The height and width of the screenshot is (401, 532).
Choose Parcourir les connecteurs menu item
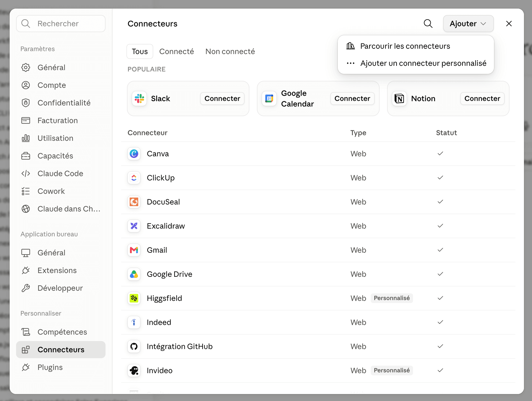pos(416,46)
